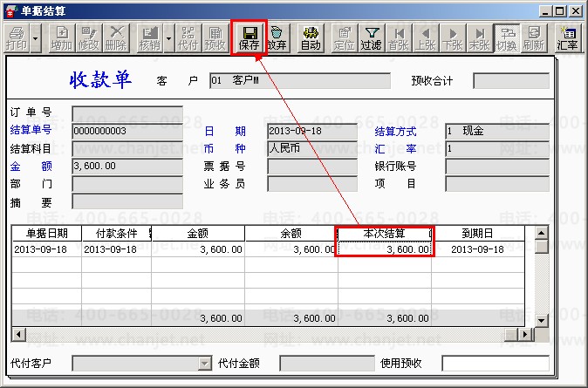Viewport: 588px width, 388px height.
Task: Maximize the 单据结算 window
Action: (560, 11)
